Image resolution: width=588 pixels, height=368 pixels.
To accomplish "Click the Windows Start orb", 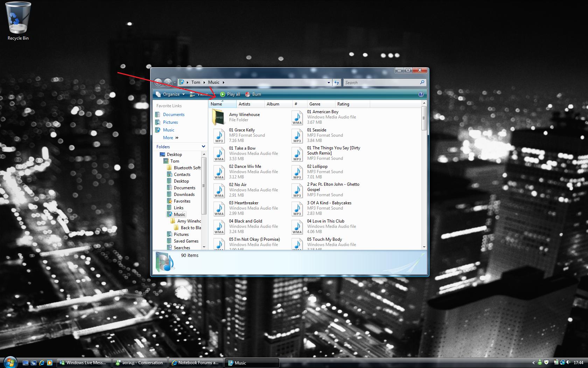I will click(x=10, y=362).
